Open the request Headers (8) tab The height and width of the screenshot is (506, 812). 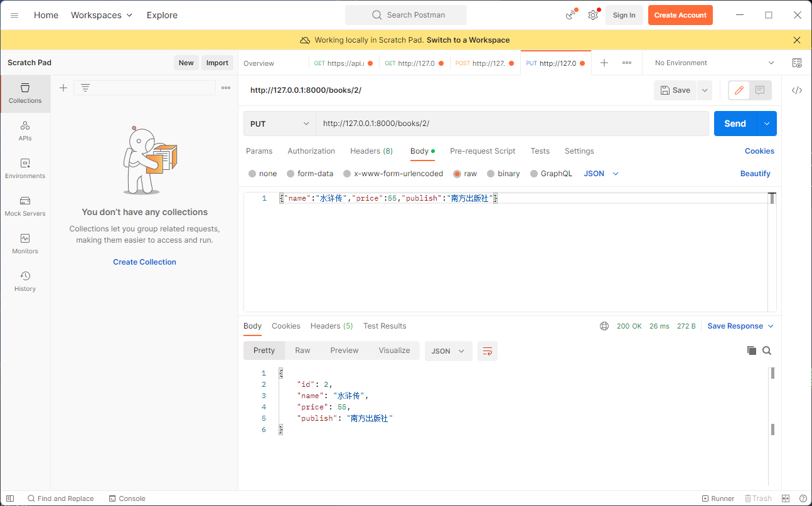[371, 151]
